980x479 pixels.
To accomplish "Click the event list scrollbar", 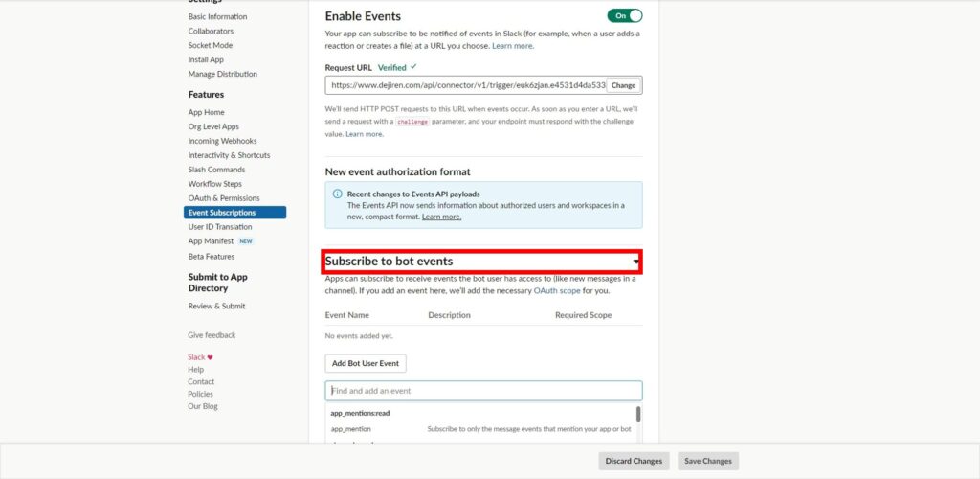I will (638, 414).
